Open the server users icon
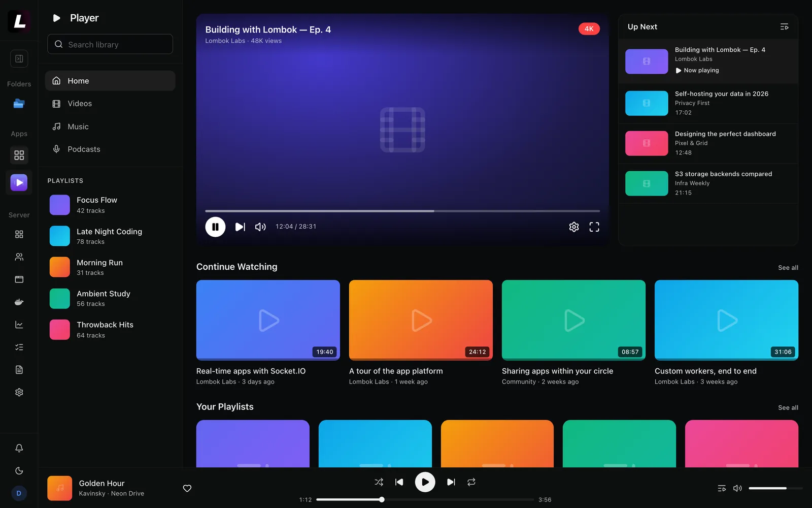 pos(19,257)
